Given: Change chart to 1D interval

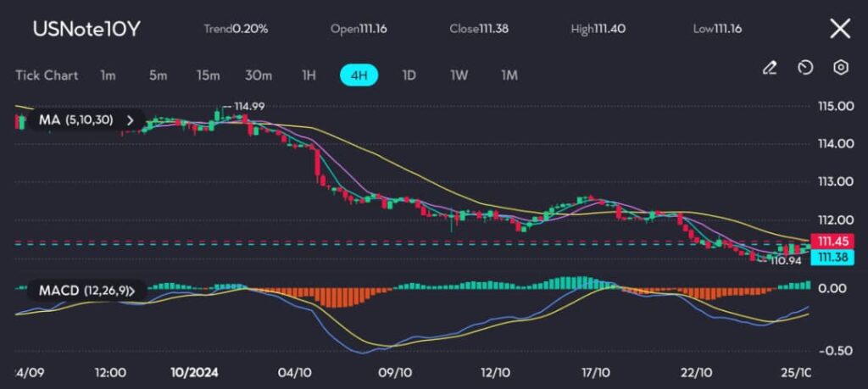Looking at the screenshot, I should coord(409,75).
